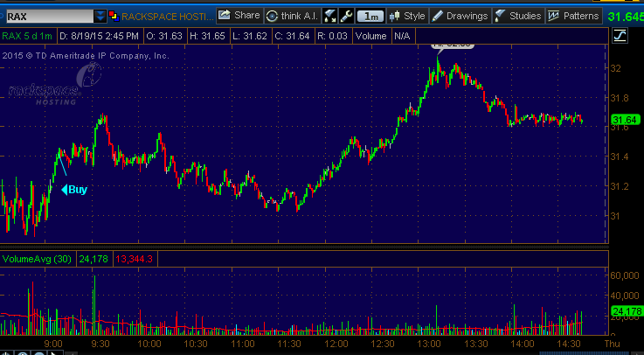Click the L: 31.62 low value
Image resolution: width=644 pixels, height=355 pixels.
point(250,36)
